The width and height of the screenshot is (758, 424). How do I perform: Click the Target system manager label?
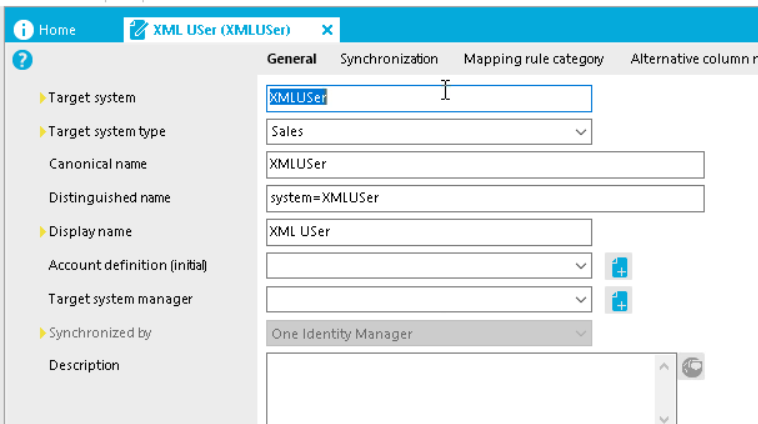120,299
